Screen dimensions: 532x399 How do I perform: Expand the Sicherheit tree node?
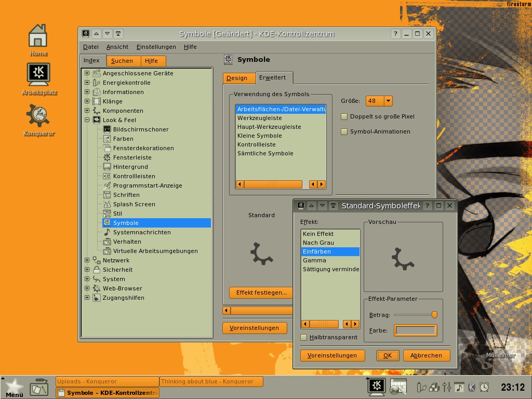pos(87,270)
